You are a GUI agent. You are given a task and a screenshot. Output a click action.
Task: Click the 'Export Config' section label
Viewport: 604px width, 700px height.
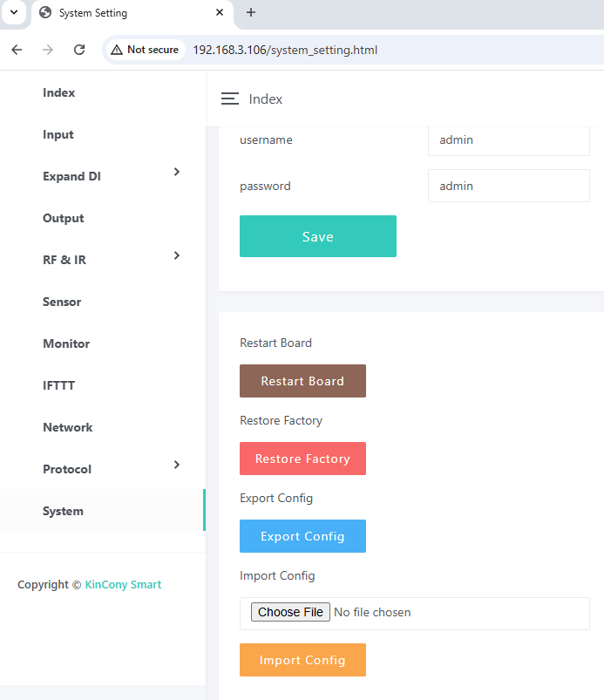tap(276, 499)
